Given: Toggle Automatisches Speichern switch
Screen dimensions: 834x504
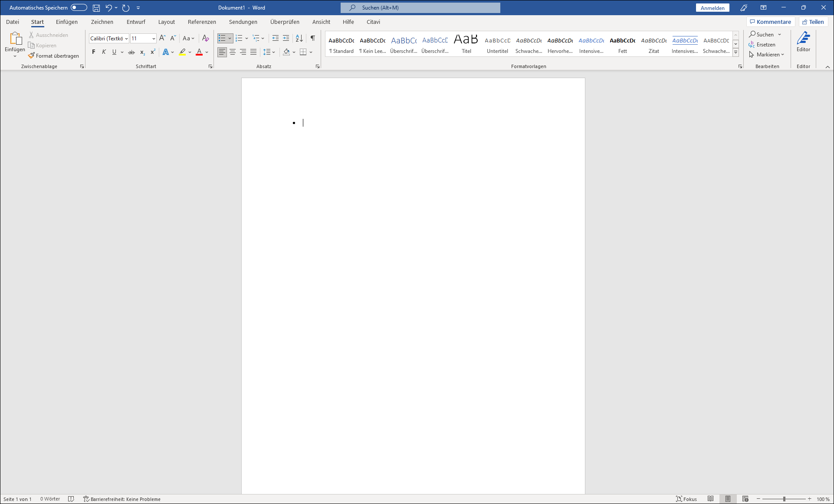Looking at the screenshot, I should coord(79,7).
